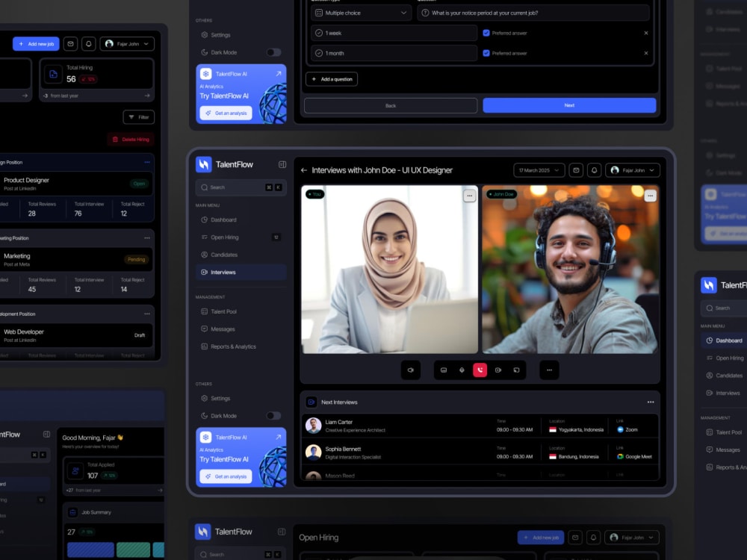
Task: Remove the '1 week' answer option
Action: pyautogui.click(x=646, y=33)
